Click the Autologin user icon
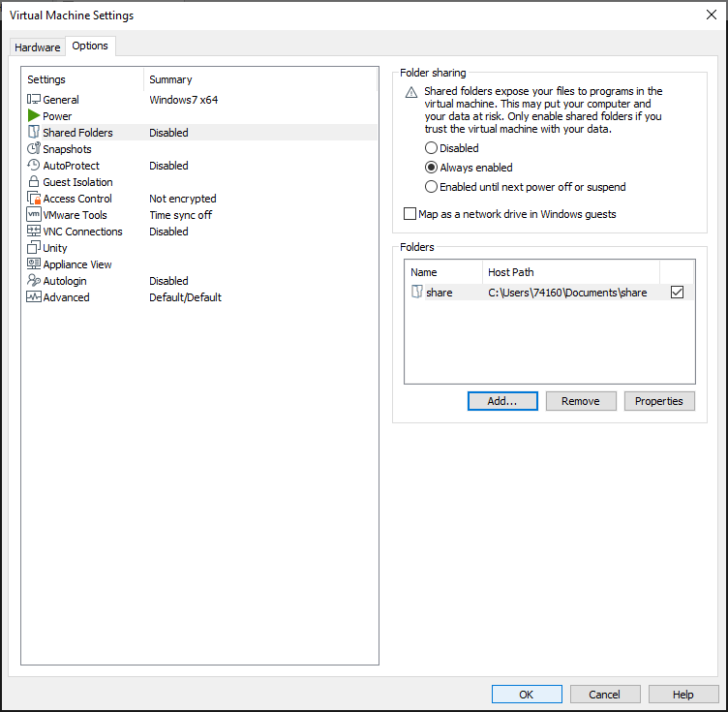This screenshot has width=728, height=712. (x=34, y=281)
